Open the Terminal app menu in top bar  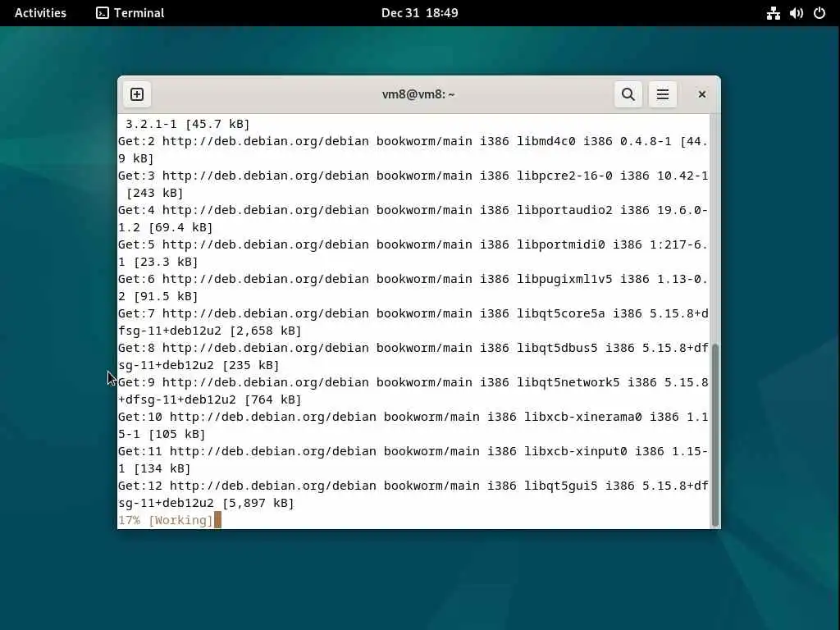coord(130,13)
